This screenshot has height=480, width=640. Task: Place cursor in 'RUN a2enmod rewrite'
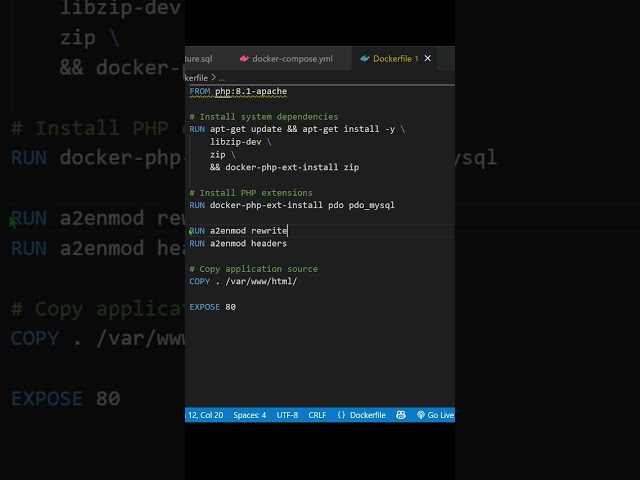point(238,231)
